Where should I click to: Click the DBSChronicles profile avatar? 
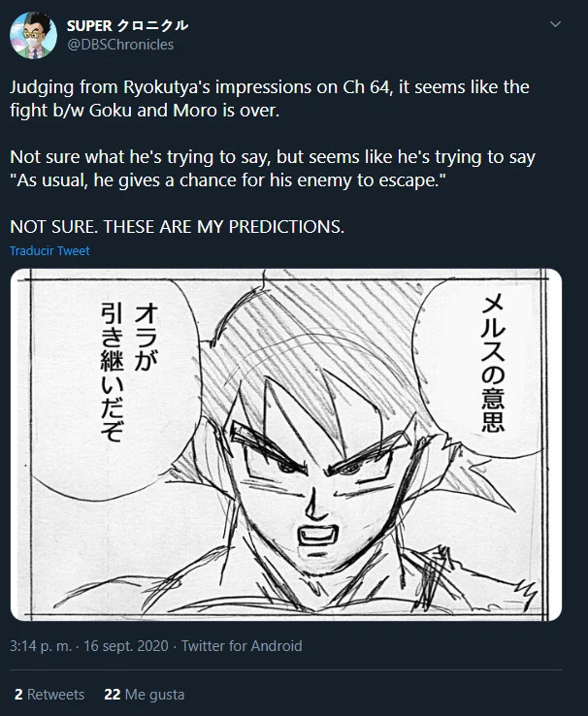point(33,35)
